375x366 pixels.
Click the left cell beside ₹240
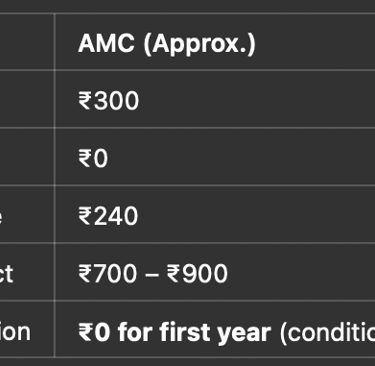(27, 214)
